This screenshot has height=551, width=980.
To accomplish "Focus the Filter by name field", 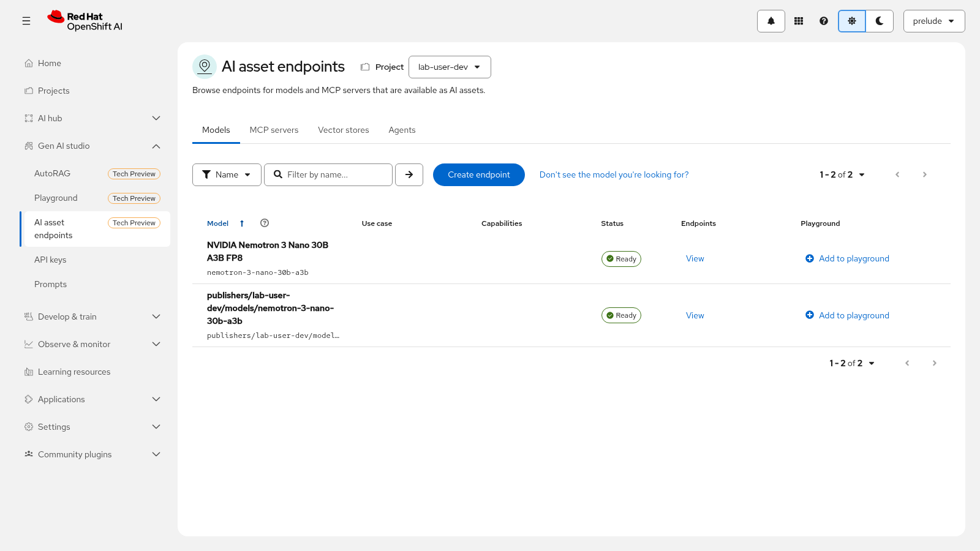I will pos(328,174).
